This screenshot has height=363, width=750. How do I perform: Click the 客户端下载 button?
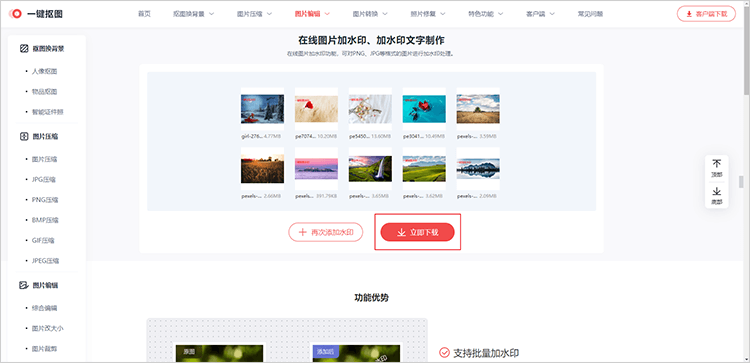point(706,14)
